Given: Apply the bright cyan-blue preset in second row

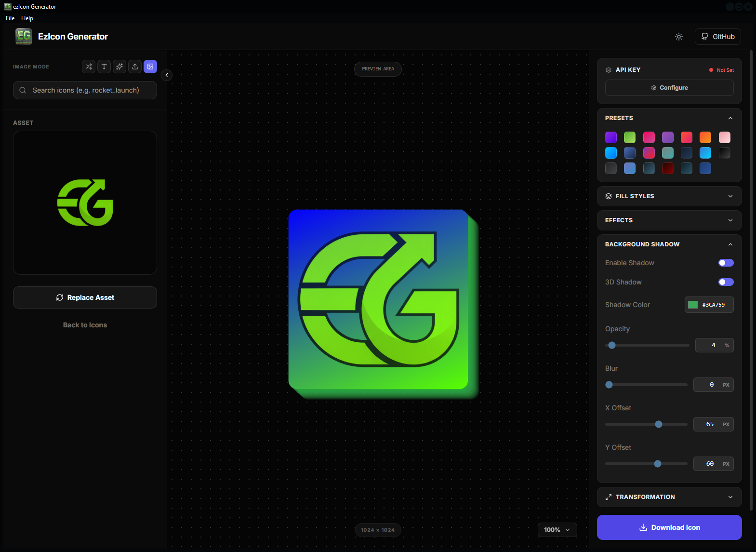Looking at the screenshot, I should [611, 153].
